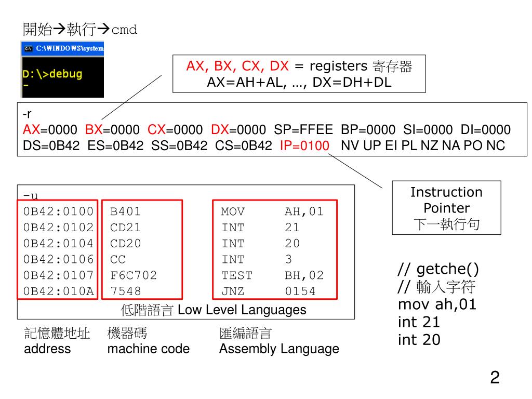This screenshot has height=399, width=532.
Task: Click address 0B42:0107
Action: coord(58,275)
